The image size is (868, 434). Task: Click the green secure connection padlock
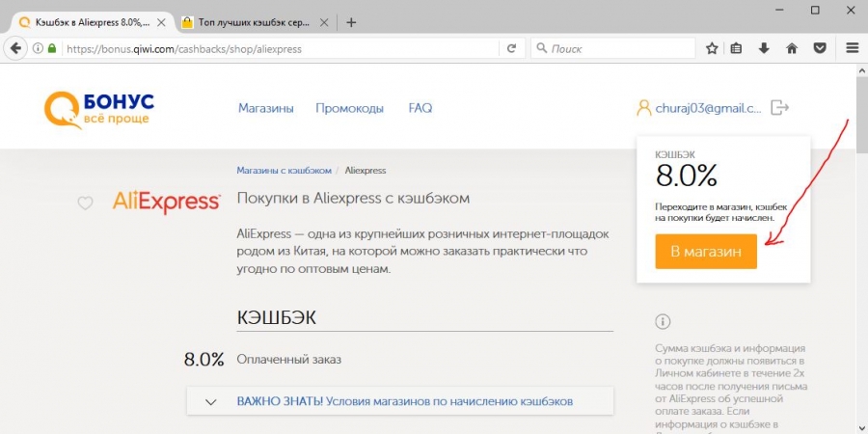[52, 49]
